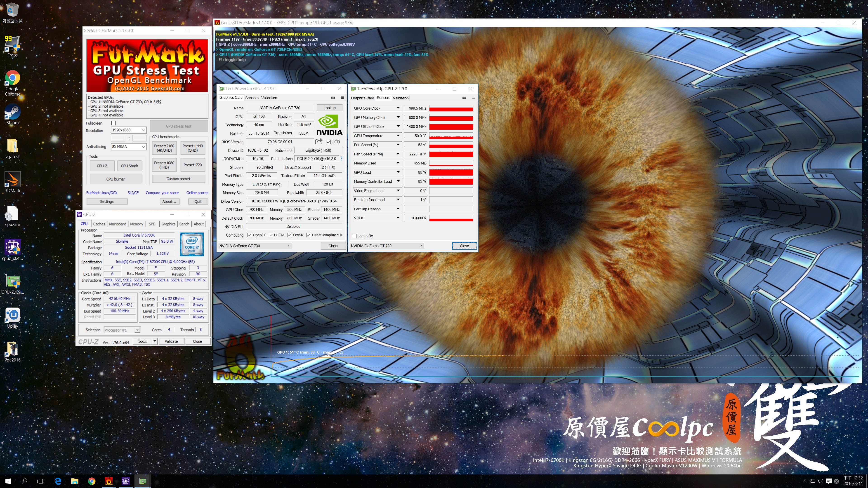Enable Fullscreen checkbox in FurMark
The width and height of the screenshot is (868, 488).
point(113,123)
